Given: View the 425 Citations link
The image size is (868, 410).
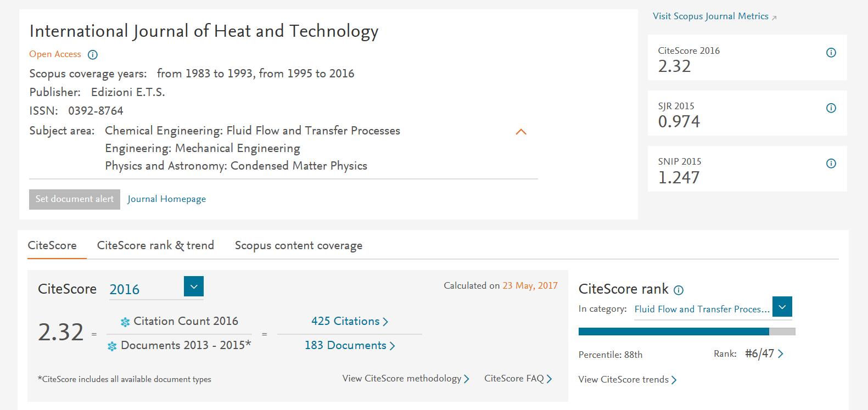Looking at the screenshot, I should 349,321.
